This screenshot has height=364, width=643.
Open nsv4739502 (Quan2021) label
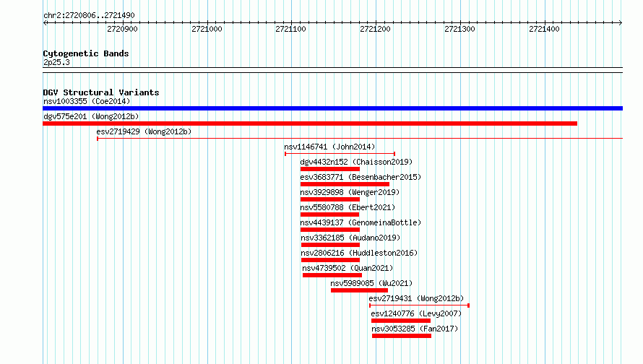(x=348, y=268)
